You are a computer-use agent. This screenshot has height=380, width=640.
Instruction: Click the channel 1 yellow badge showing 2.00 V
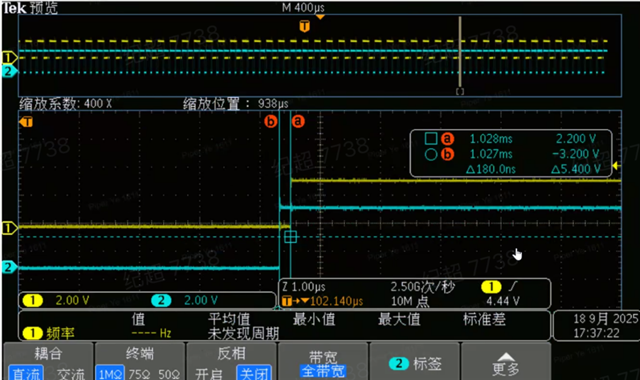point(33,301)
